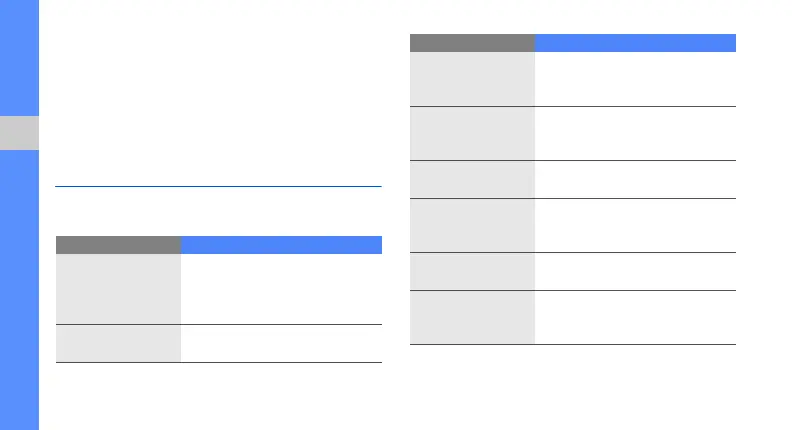Select the first gray row cell in right table
The height and width of the screenshot is (430, 792).
pyautogui.click(x=472, y=79)
